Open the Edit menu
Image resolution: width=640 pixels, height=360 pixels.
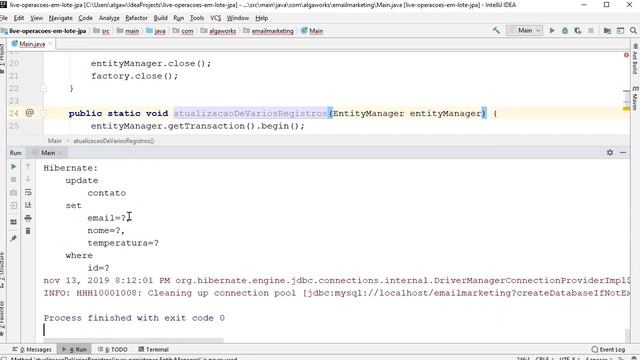click(19, 18)
